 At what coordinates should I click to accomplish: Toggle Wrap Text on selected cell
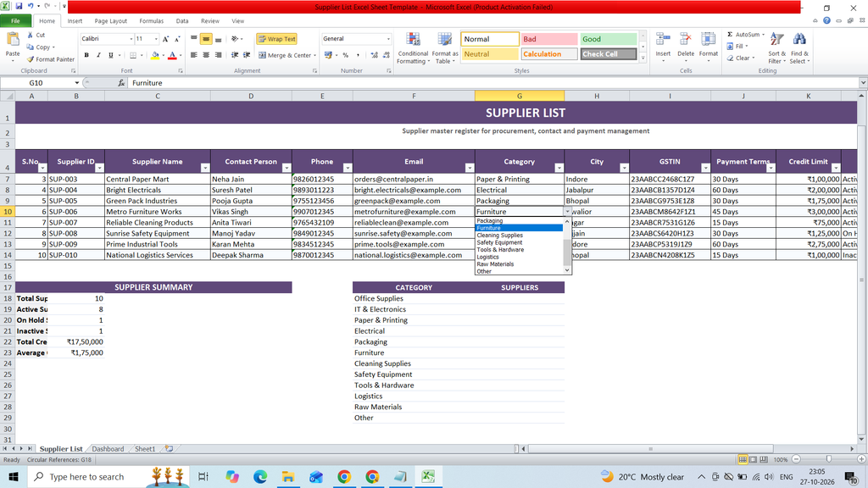click(x=276, y=39)
